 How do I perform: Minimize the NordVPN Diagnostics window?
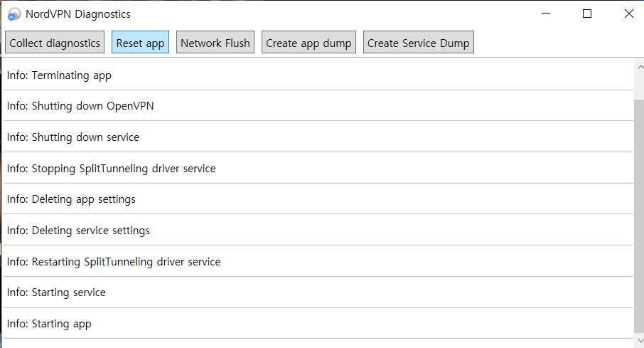[x=545, y=14]
